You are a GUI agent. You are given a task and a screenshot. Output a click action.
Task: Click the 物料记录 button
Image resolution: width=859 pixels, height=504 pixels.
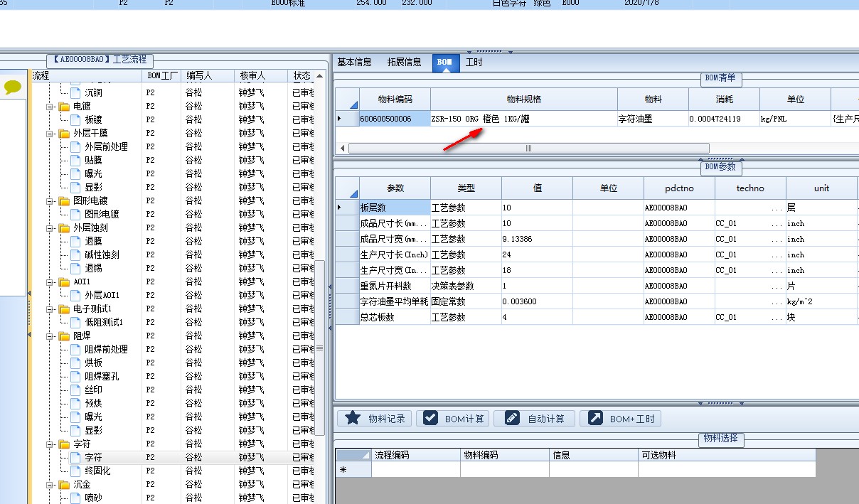(x=374, y=418)
